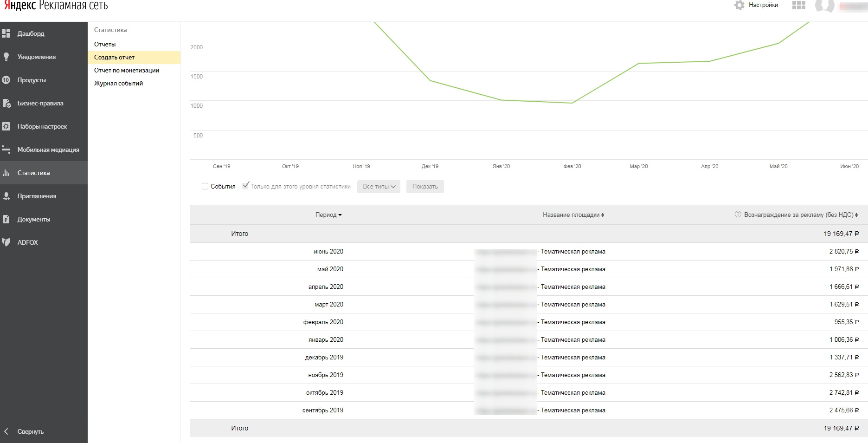Click the Показать button
Image resolution: width=868 pixels, height=443 pixels.
[425, 187]
